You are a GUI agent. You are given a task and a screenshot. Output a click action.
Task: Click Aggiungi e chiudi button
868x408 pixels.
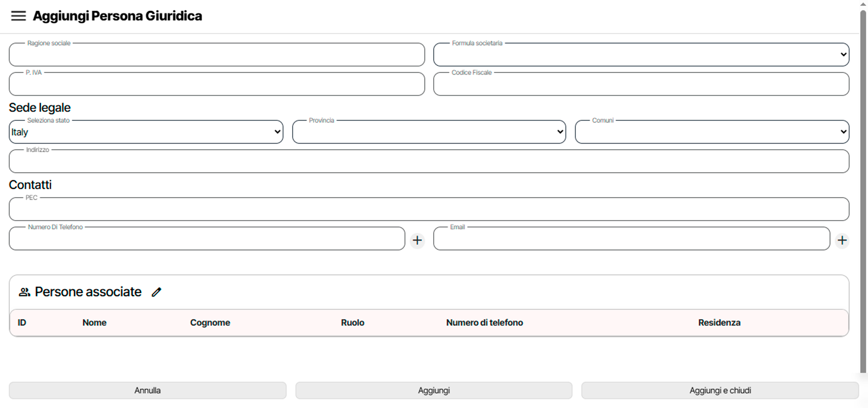point(720,390)
